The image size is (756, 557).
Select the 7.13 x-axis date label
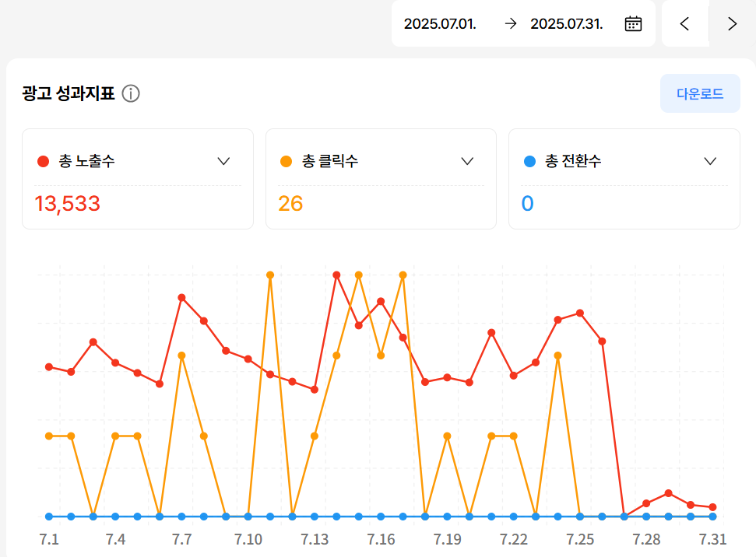pos(315,539)
